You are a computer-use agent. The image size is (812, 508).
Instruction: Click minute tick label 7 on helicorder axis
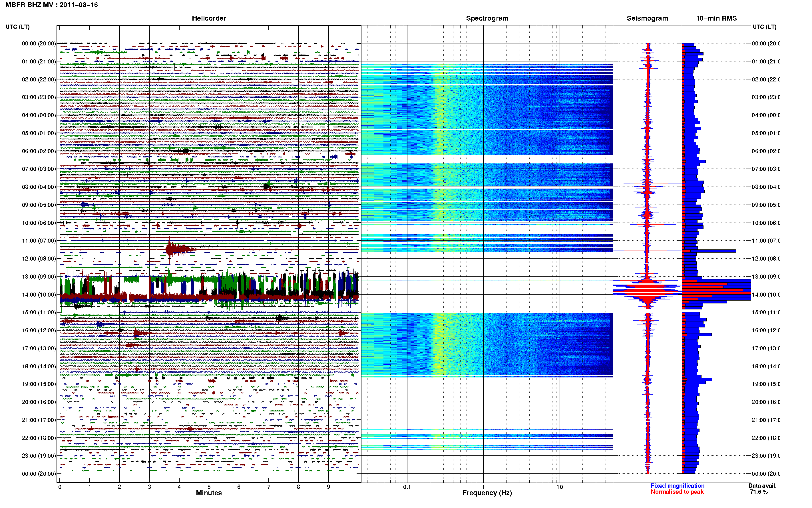269,487
